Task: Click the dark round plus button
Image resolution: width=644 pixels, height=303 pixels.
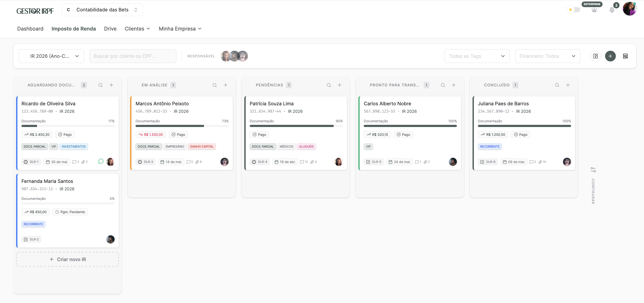Action: [x=610, y=56]
